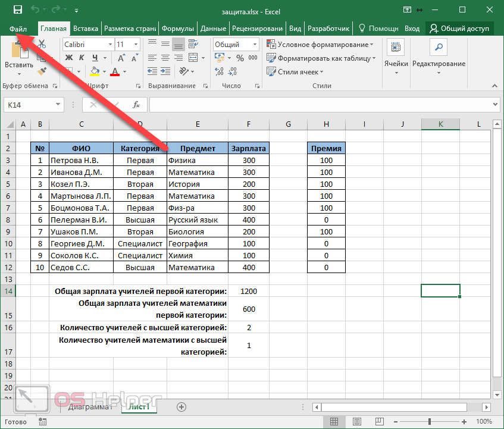Collapse the ribbon with chevron

tap(494, 86)
